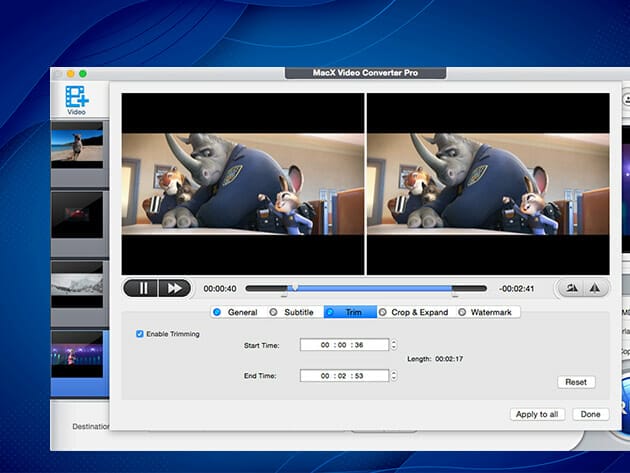Click the Done button
The height and width of the screenshot is (473, 630).
(x=590, y=414)
